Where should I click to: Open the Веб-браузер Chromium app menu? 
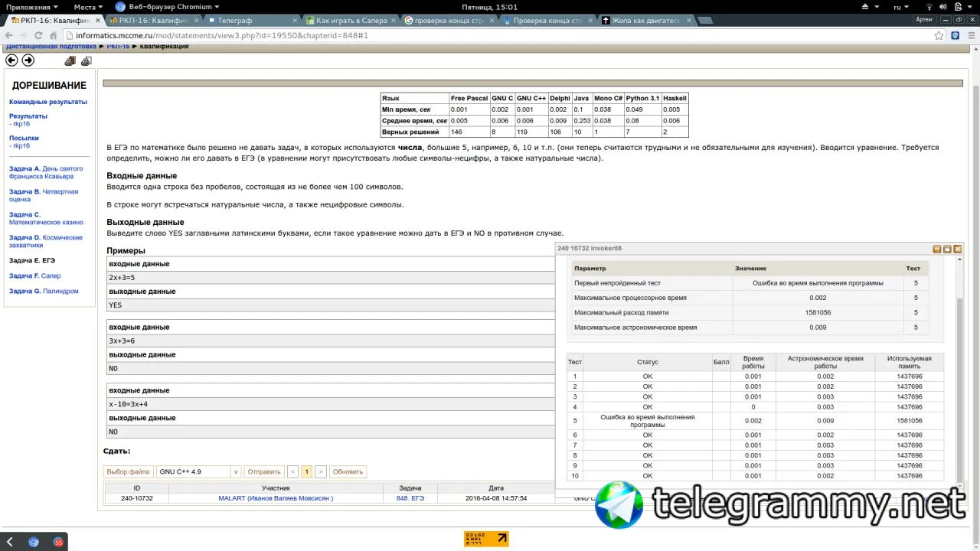coord(168,7)
